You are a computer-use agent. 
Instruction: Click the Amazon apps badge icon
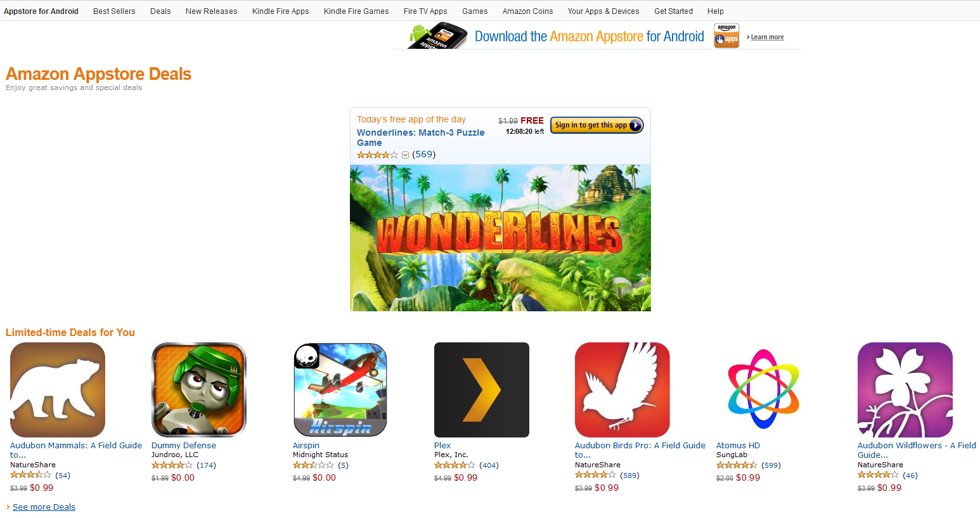(x=726, y=36)
